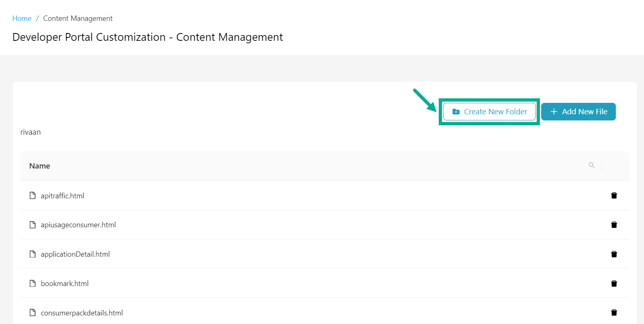
Task: Delete the apitraffic.html file using trash icon
Action: [614, 195]
